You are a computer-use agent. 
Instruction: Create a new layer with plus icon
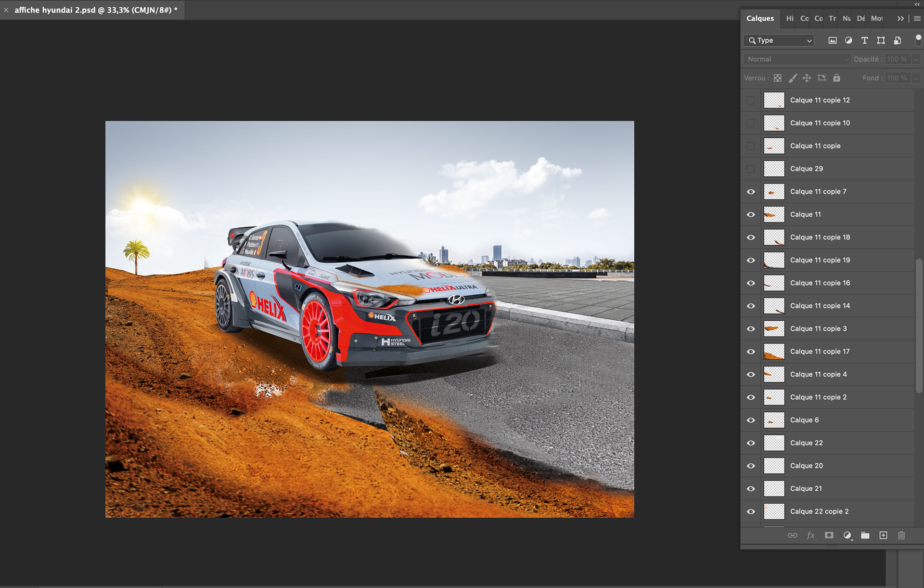click(x=883, y=536)
